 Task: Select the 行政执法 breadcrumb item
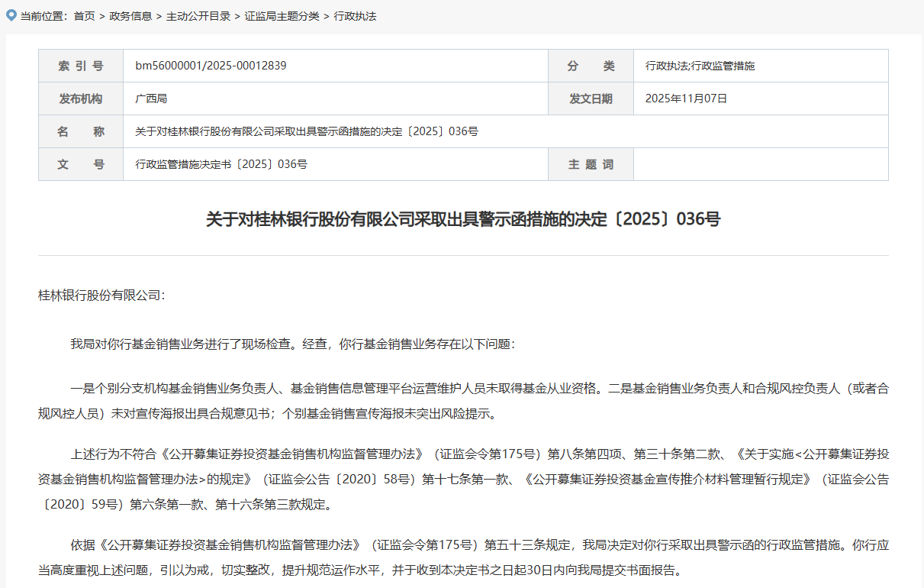(x=355, y=16)
